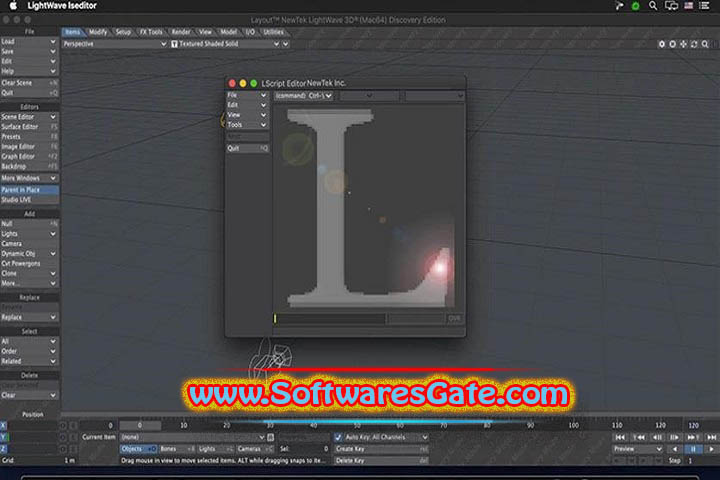720x480 pixels.
Task: Switch to the Render tab
Action: pyautogui.click(x=181, y=32)
